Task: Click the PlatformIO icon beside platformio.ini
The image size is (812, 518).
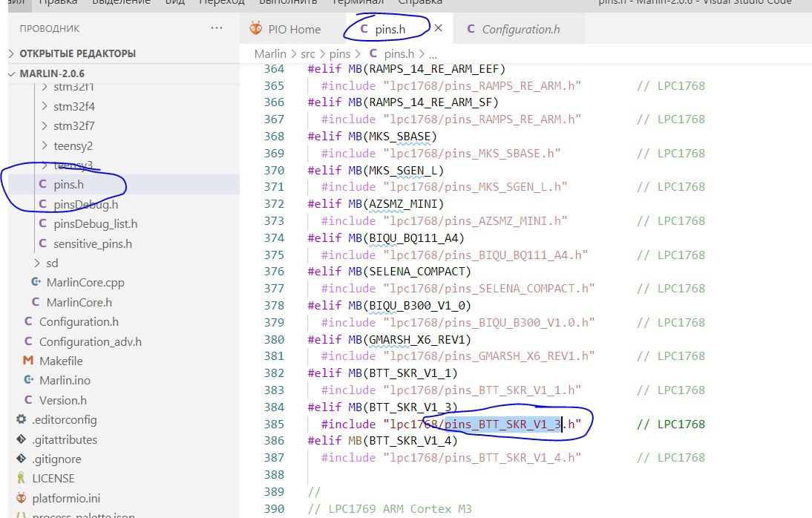Action: click(x=22, y=498)
